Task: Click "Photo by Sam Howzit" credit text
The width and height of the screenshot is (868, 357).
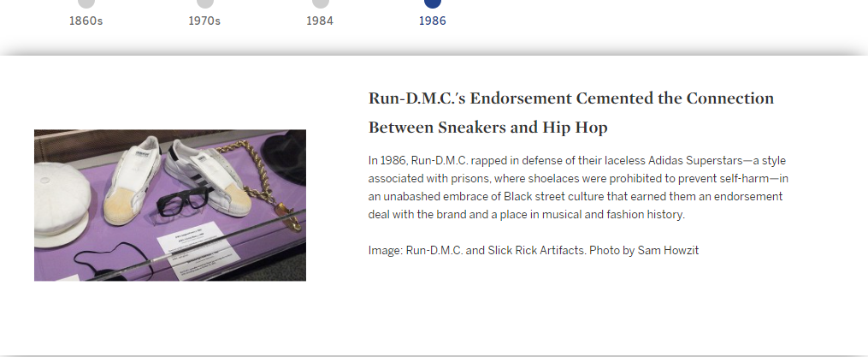Action: [644, 251]
